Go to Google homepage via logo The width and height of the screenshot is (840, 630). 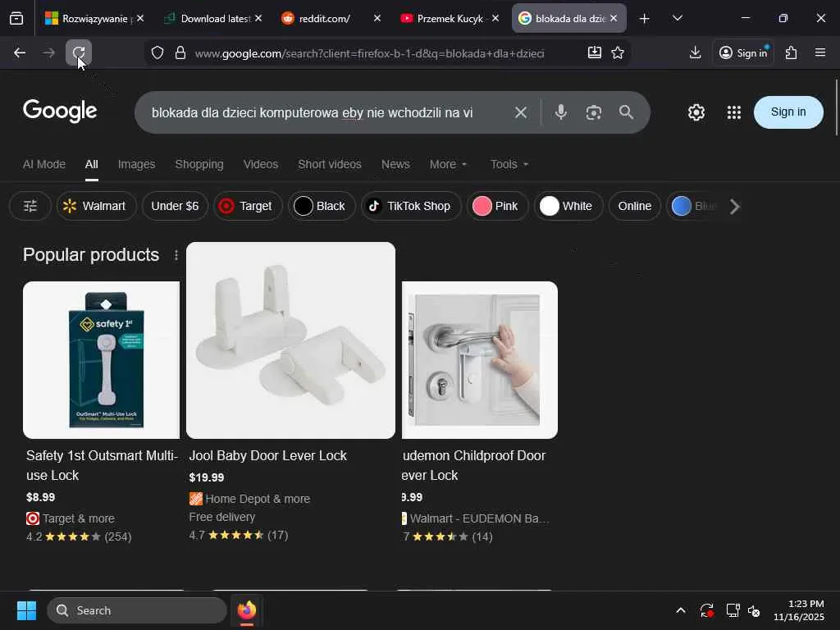click(x=60, y=112)
